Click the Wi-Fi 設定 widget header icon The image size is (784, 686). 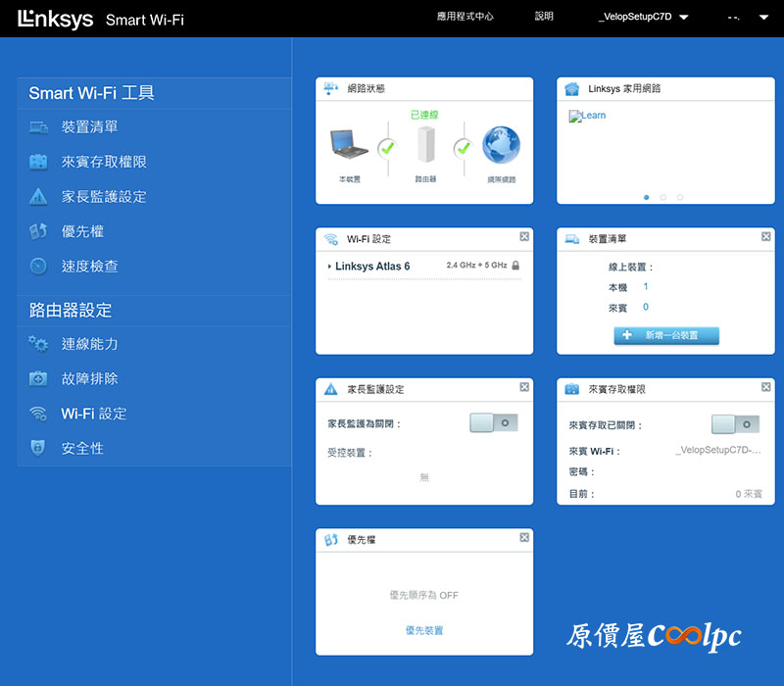(x=331, y=239)
